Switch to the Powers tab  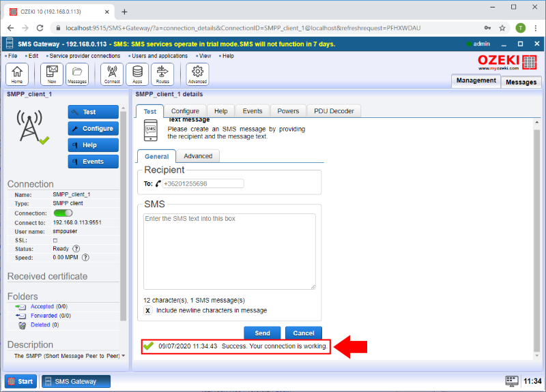click(x=288, y=111)
